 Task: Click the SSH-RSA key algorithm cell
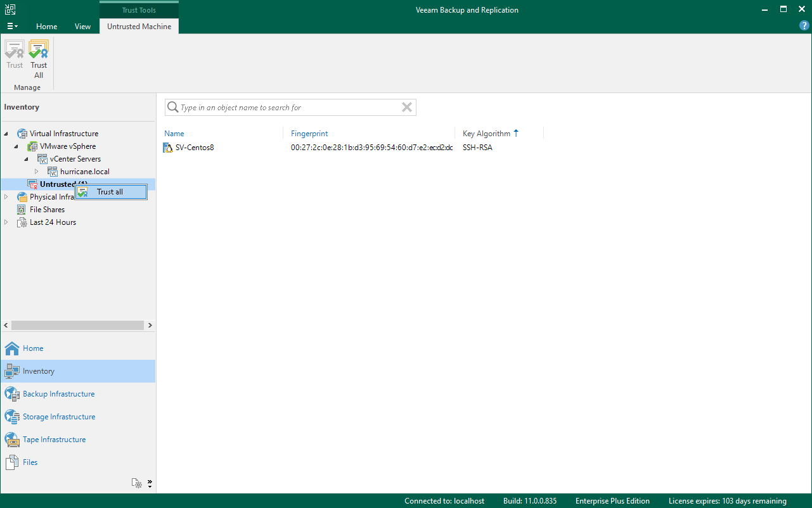(477, 148)
